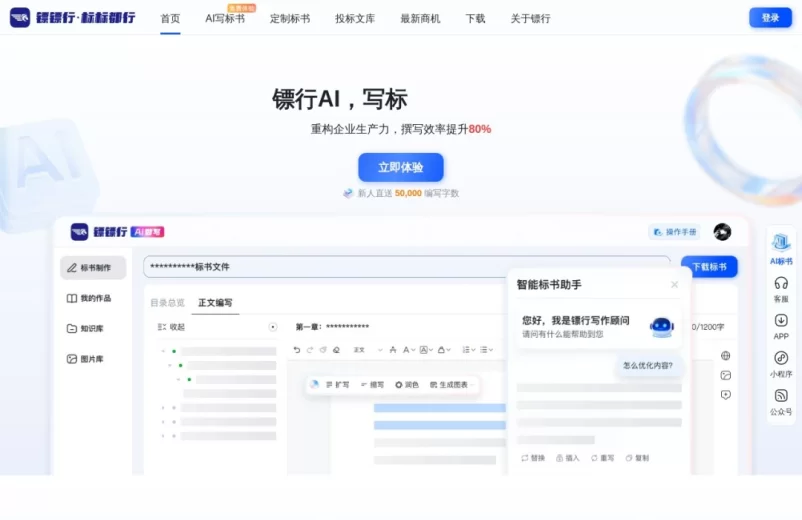This screenshot has width=802, height=520.
Task: Click the redo icon in editor toolbar
Action: (x=309, y=350)
